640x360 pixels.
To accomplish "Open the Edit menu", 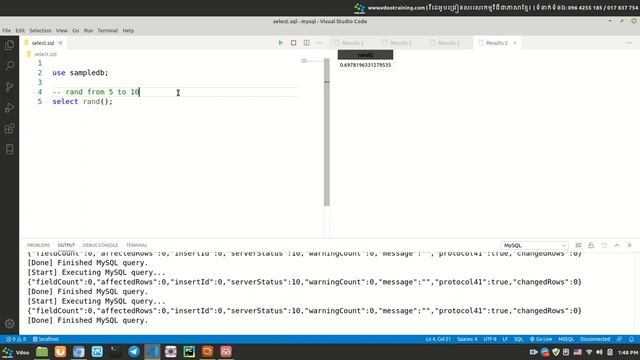I will (x=20, y=31).
